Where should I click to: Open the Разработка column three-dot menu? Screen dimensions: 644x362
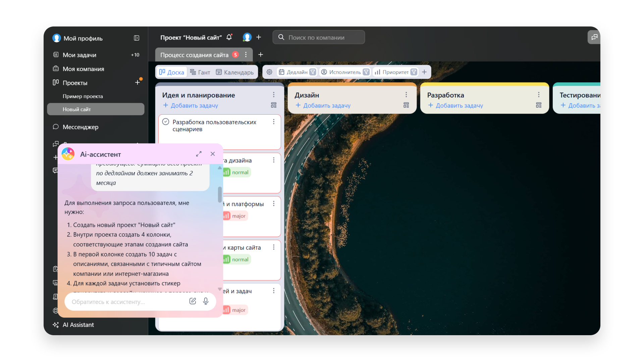pos(539,95)
